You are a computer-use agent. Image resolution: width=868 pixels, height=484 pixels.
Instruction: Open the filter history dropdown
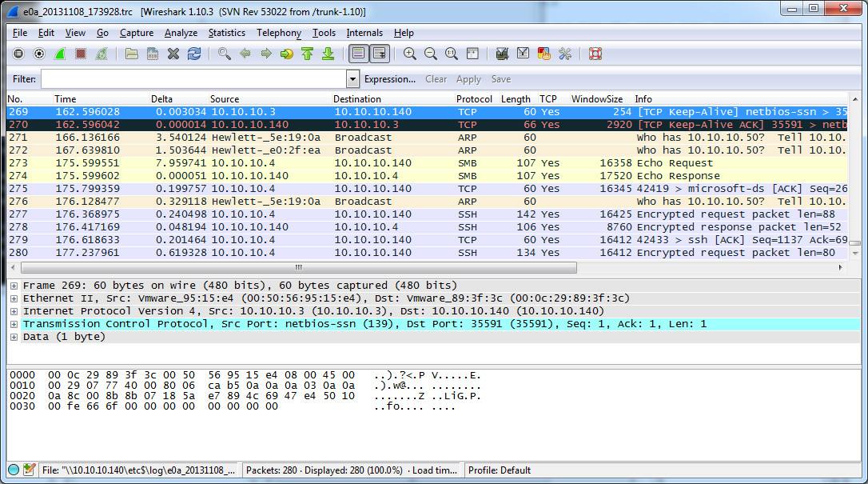point(352,79)
